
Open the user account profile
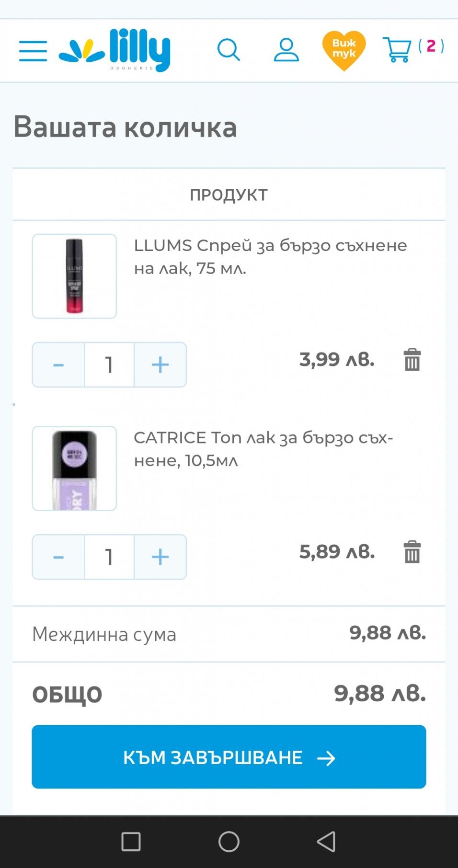(x=286, y=50)
